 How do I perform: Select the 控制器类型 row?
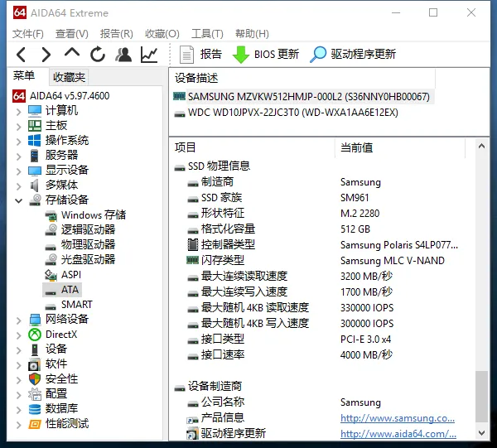pos(322,244)
